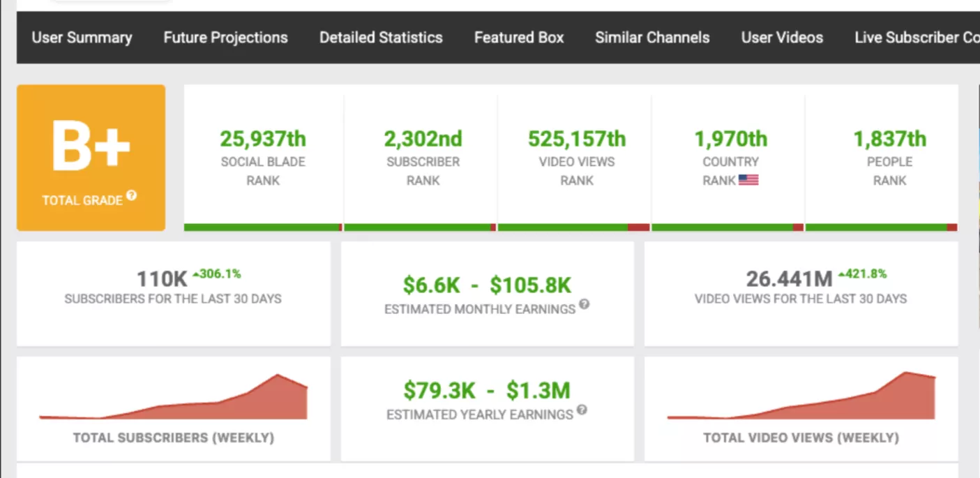Go to the Similar Channels tab
Screen dimensions: 980x478
pyautogui.click(x=652, y=38)
